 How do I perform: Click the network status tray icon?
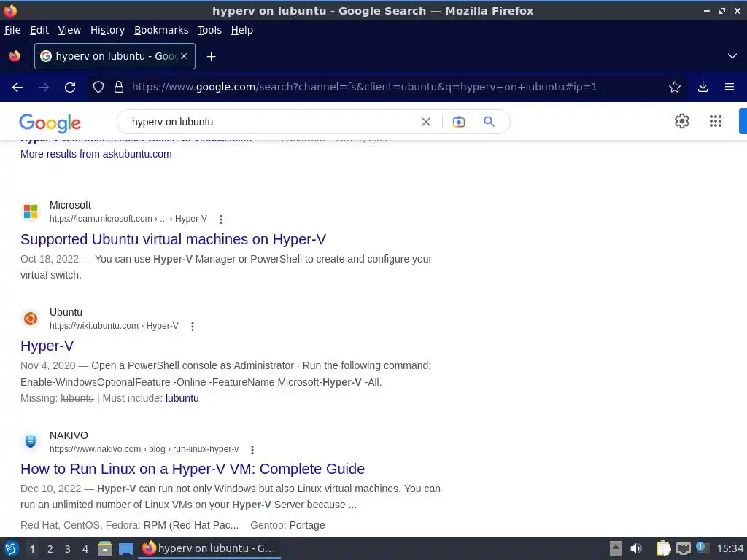click(x=683, y=548)
